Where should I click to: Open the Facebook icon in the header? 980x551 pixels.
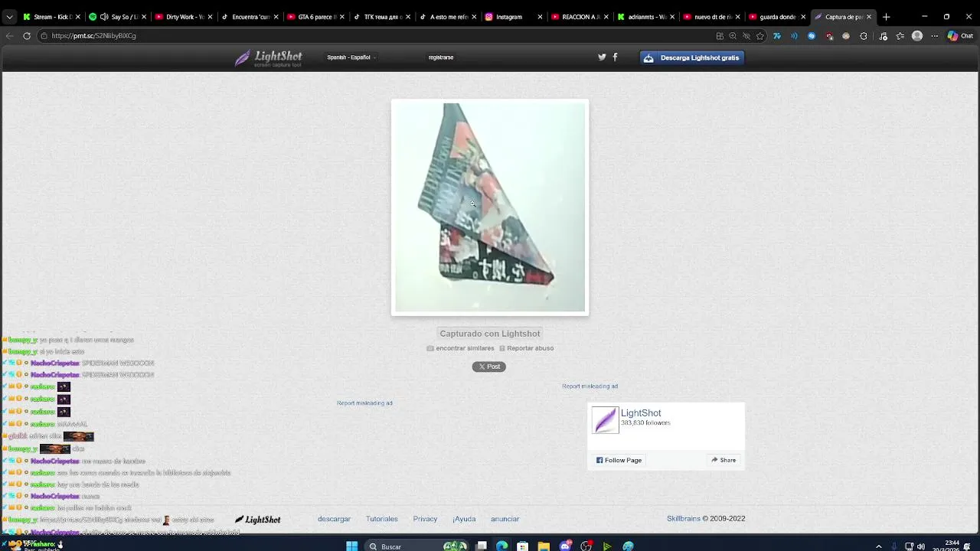(x=615, y=57)
